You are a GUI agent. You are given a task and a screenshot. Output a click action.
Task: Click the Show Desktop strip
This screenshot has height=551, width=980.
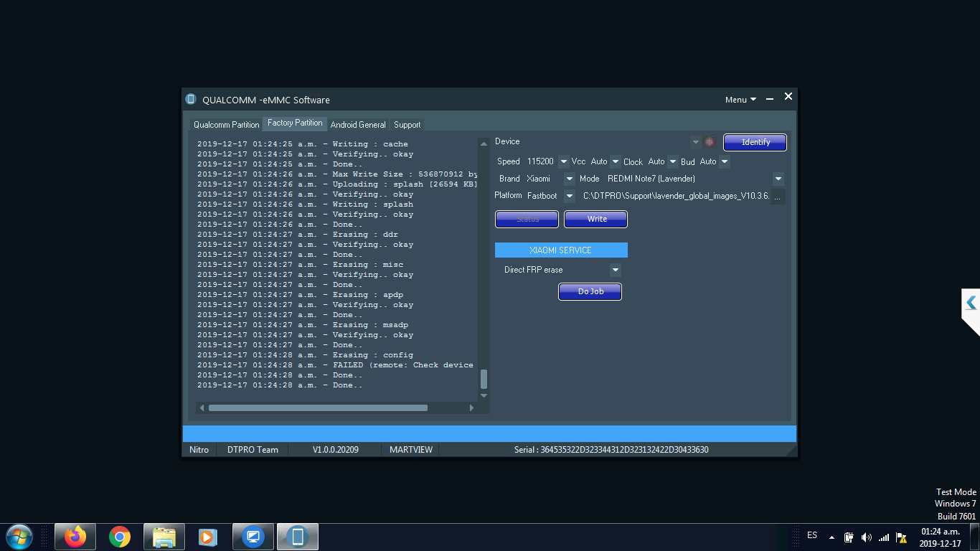point(975,537)
